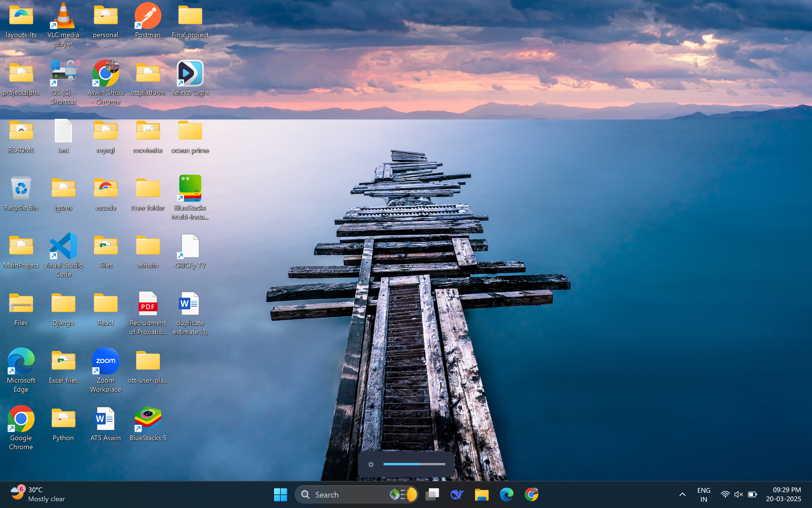Screen dimensions: 812x508
Task: Open the Wi-Fi network icon
Action: click(725, 494)
